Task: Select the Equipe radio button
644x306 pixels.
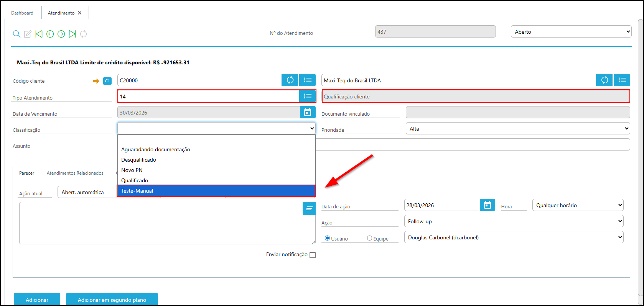Action: pyautogui.click(x=369, y=238)
